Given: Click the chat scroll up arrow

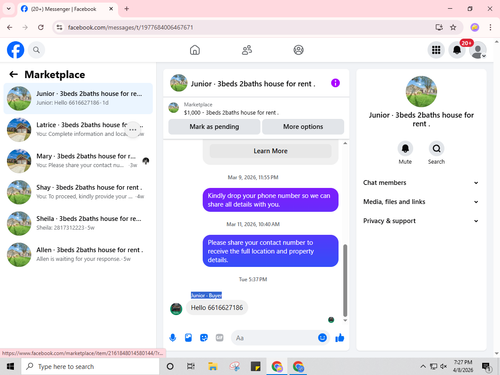Looking at the screenshot, I should point(345,143).
